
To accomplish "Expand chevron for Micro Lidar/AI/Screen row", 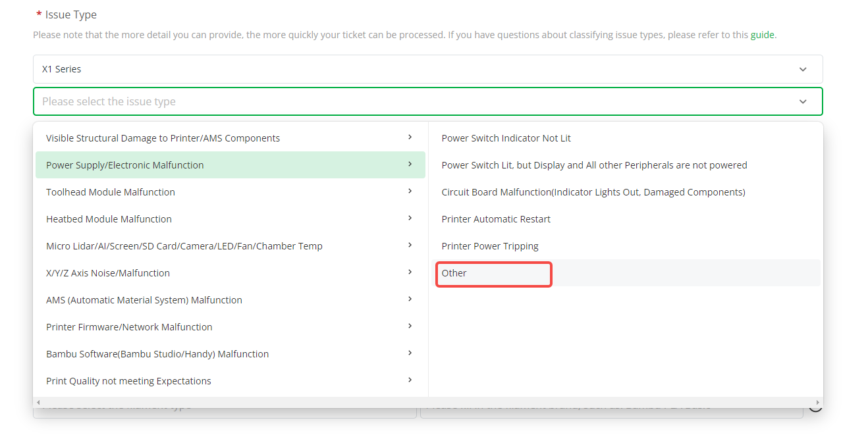I will 410,245.
